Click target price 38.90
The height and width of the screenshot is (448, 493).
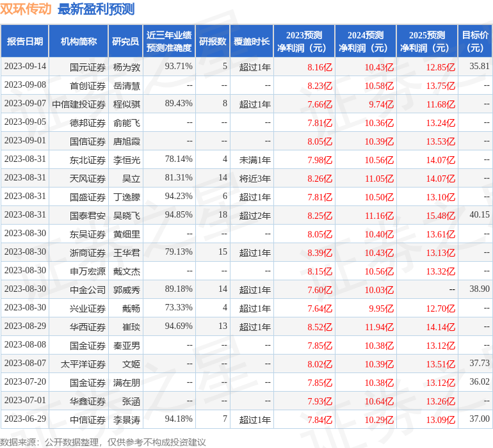click(x=480, y=289)
